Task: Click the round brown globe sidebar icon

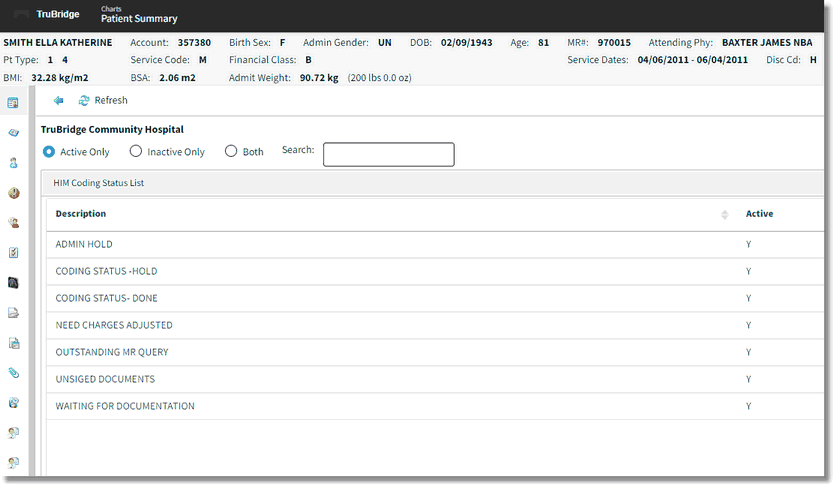Action: 13,193
